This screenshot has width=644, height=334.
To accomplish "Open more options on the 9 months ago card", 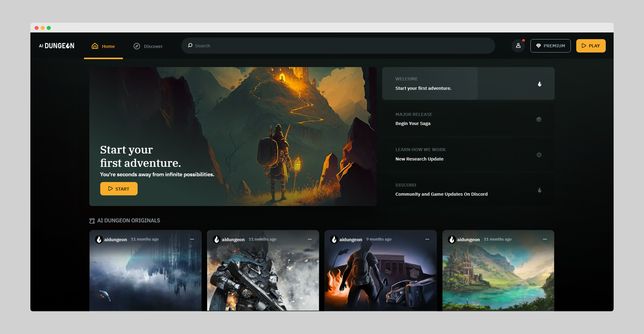I will click(427, 239).
